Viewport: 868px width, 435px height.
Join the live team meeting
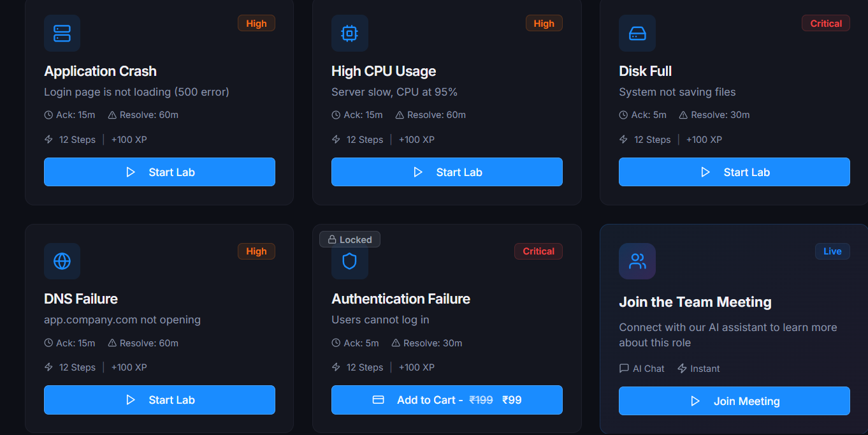tap(734, 401)
